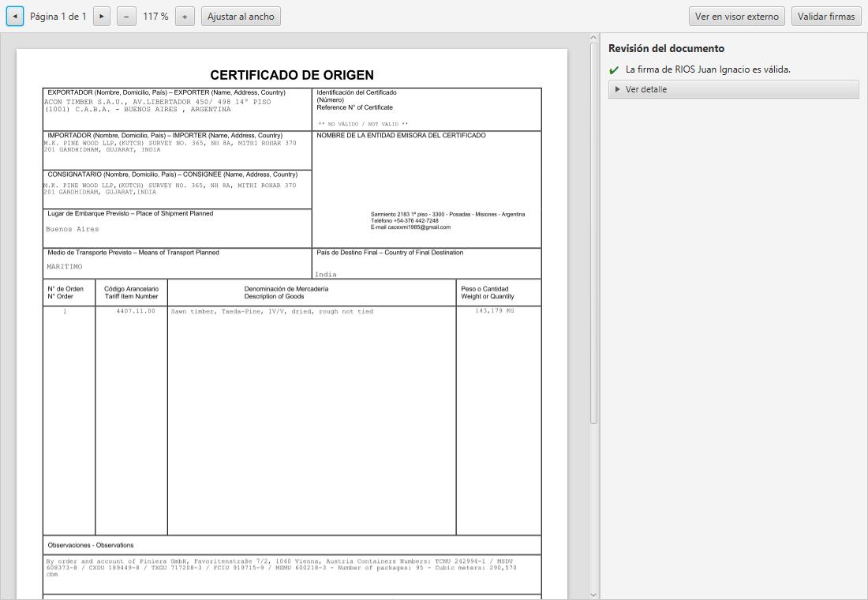The width and height of the screenshot is (868, 600).
Task: Click the Peso o Cantidad column header
Action: pyautogui.click(x=487, y=293)
